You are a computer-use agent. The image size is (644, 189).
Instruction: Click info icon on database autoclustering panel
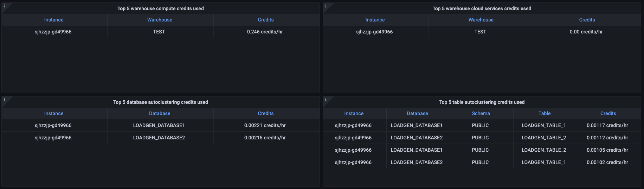click(5, 100)
